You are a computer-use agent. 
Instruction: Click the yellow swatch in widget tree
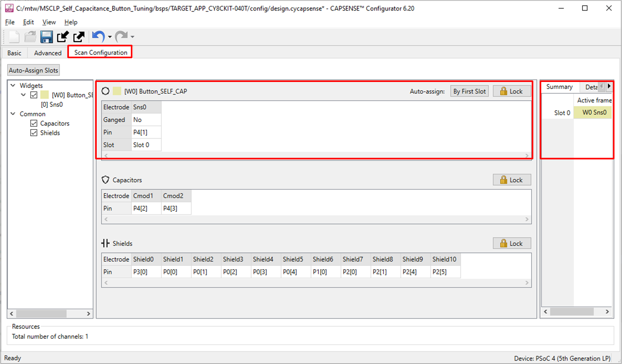[x=44, y=95]
